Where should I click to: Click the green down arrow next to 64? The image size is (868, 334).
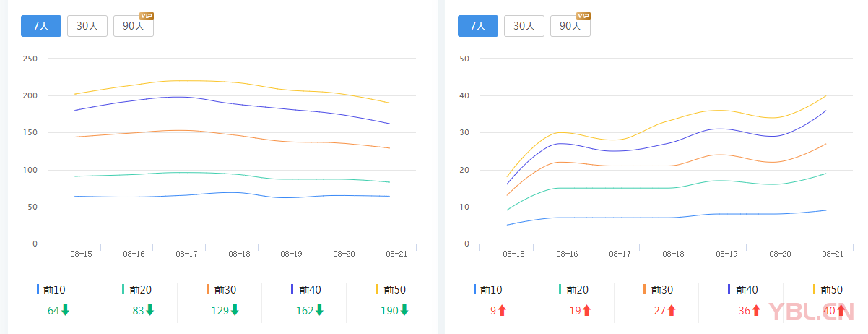(66, 311)
